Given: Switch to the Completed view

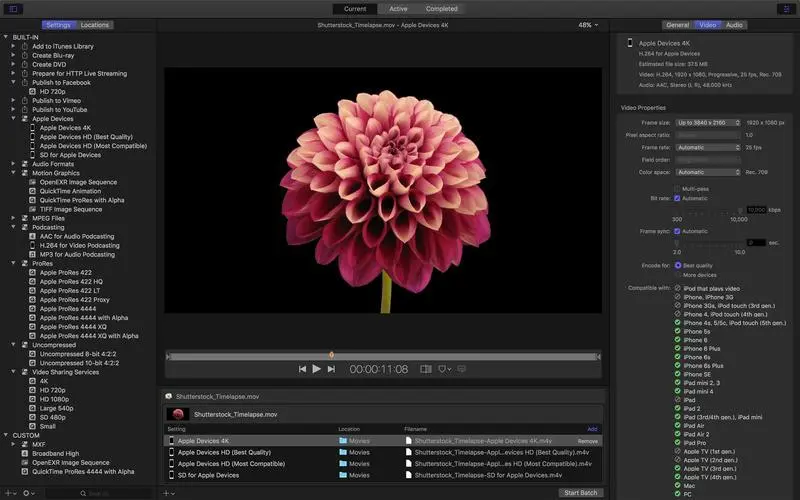Looking at the screenshot, I should (441, 8).
